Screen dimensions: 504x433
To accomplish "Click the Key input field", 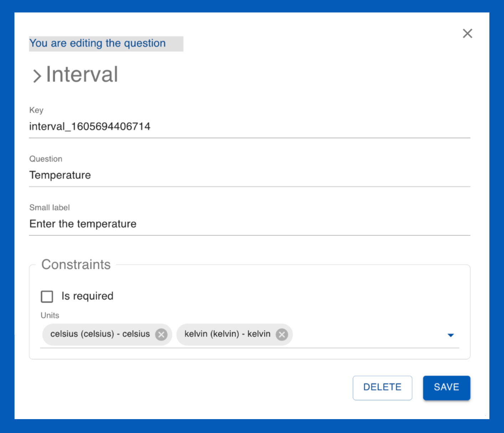I will pos(250,126).
